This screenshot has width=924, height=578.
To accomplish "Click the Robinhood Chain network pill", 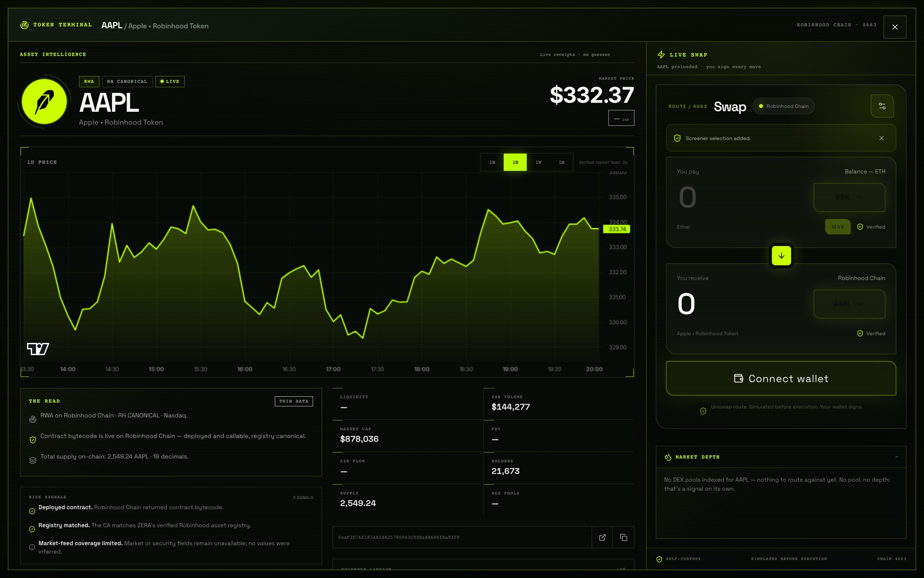I will (x=783, y=106).
